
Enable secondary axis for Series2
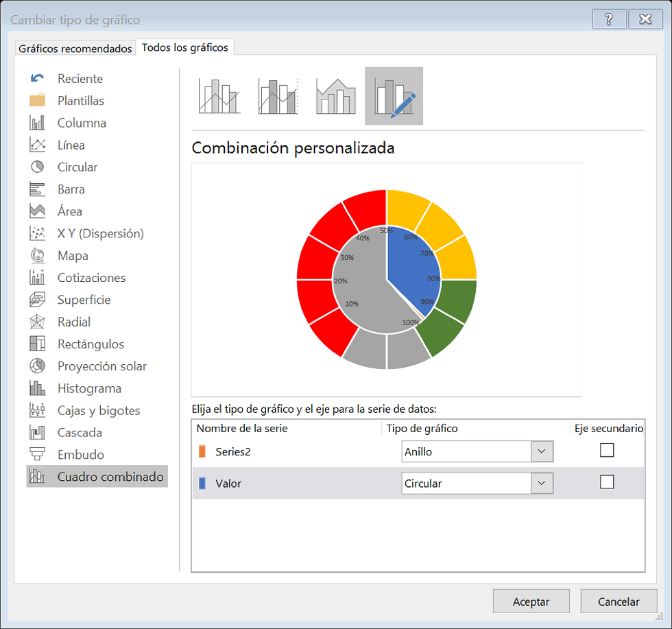(607, 450)
